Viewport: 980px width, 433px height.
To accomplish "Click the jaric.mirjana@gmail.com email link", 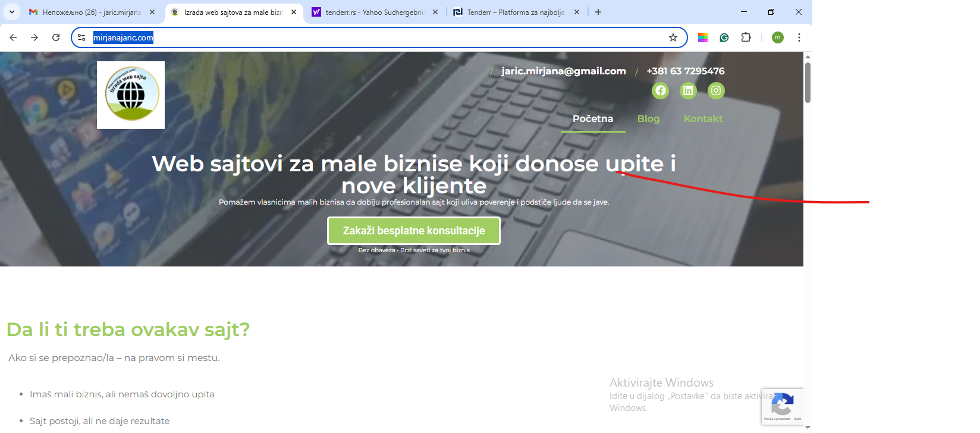I will (563, 71).
